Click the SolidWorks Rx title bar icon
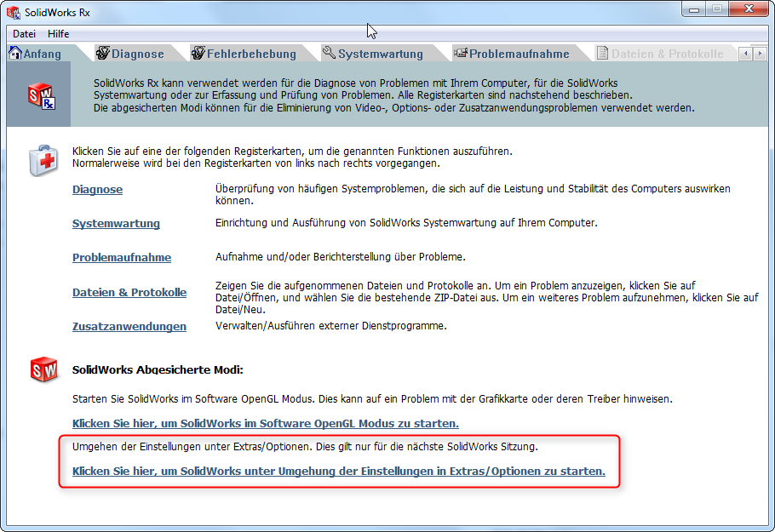This screenshot has width=775, height=532. pos(14,13)
